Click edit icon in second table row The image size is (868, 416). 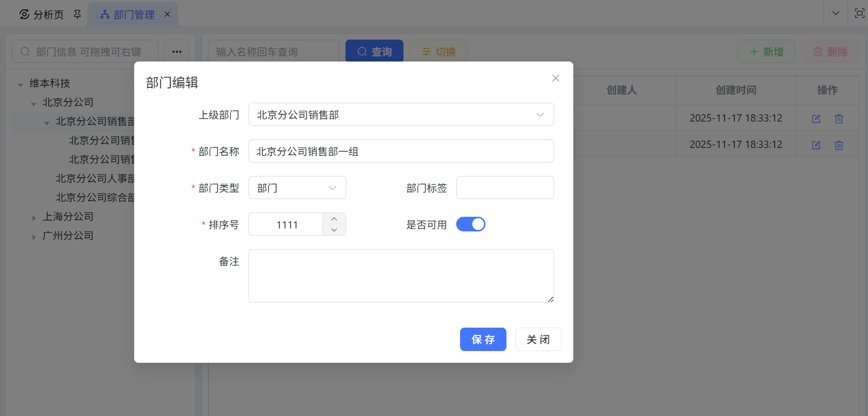[816, 145]
